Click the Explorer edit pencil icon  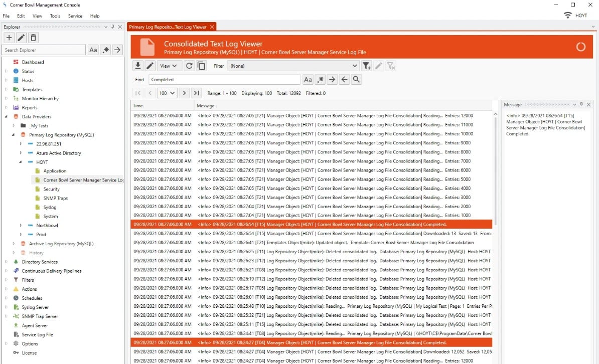(22, 38)
